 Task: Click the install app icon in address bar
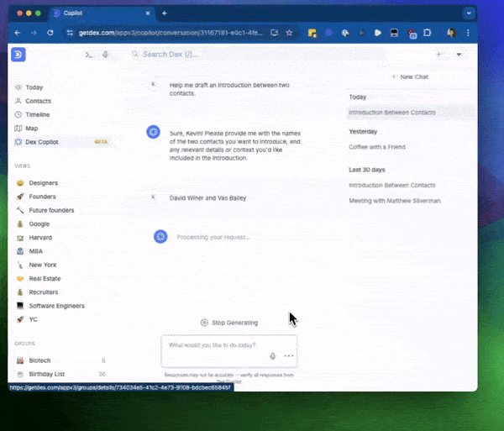point(274,33)
